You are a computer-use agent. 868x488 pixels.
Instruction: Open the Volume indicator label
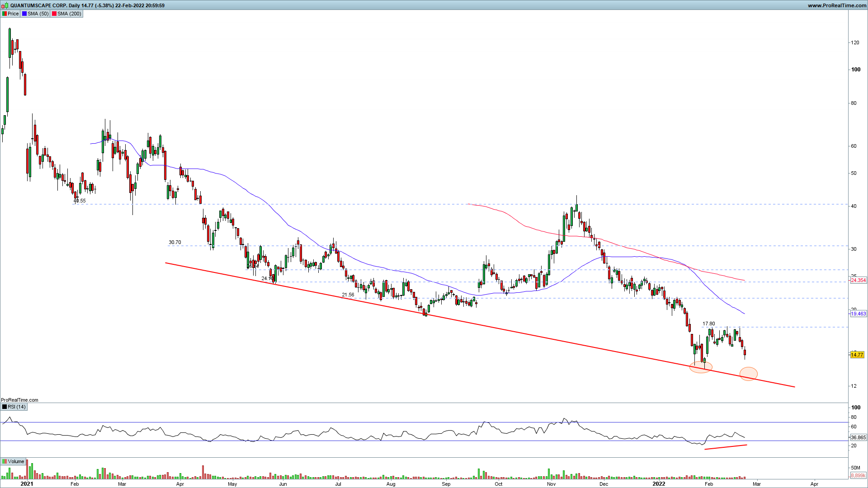click(16, 461)
